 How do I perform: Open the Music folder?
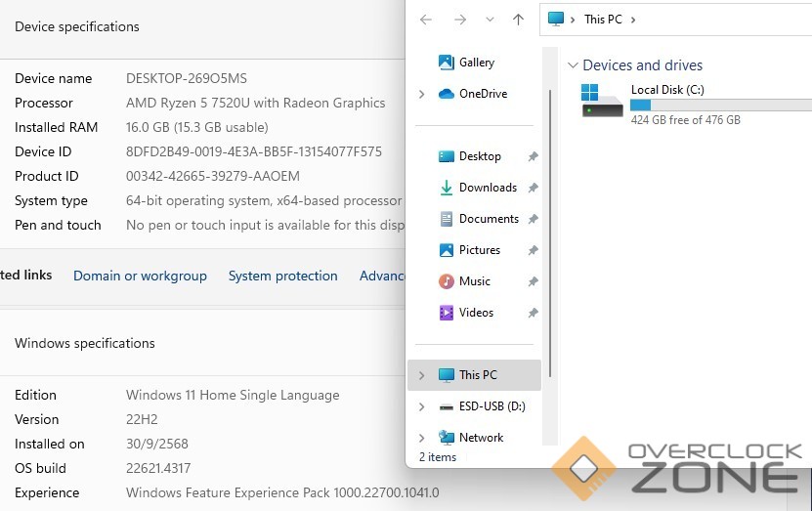(x=474, y=281)
